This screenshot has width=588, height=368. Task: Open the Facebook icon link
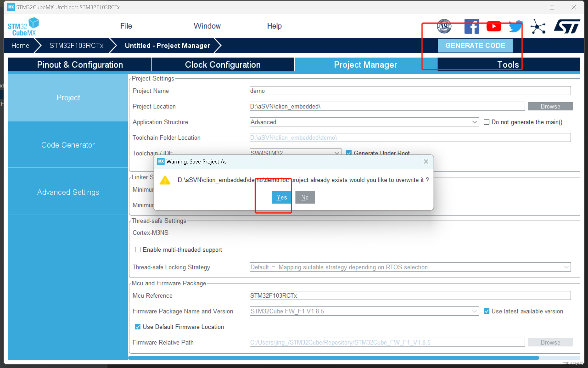tap(471, 27)
